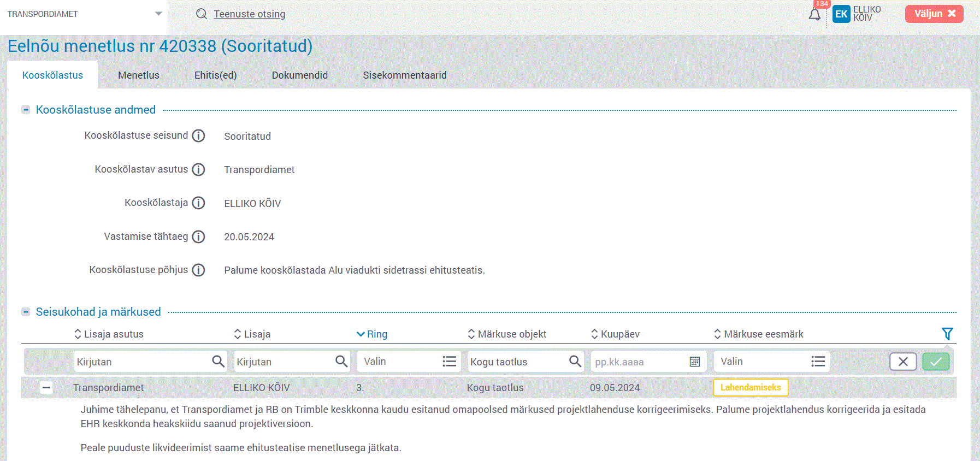The width and height of the screenshot is (980, 461).
Task: Clear filters with the X button
Action: pyautogui.click(x=903, y=362)
